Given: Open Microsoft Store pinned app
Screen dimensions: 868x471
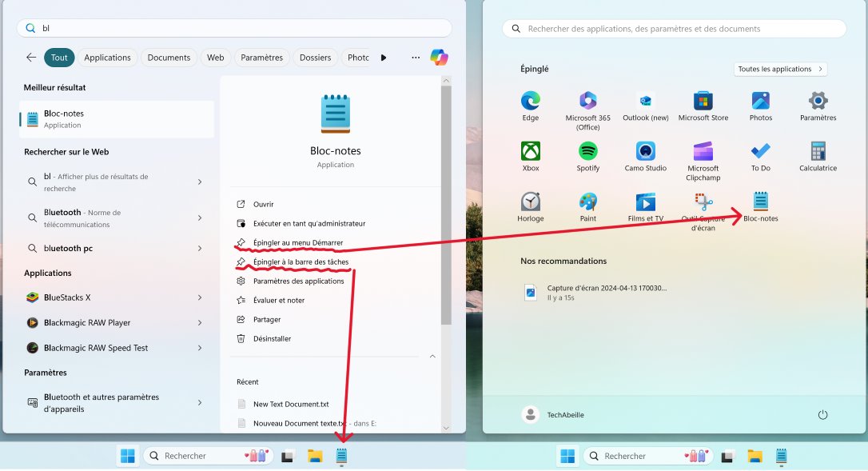Looking at the screenshot, I should point(703,102).
